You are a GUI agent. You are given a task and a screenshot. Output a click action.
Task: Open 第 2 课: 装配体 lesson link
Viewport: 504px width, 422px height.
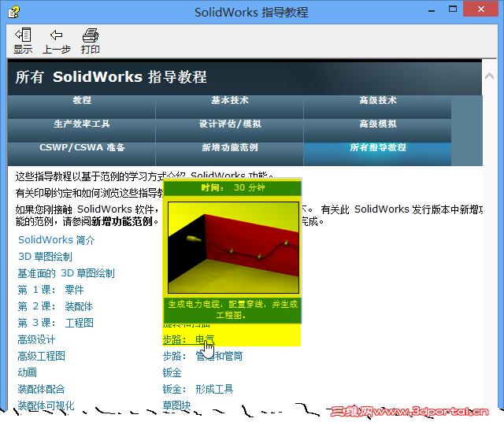point(55,306)
